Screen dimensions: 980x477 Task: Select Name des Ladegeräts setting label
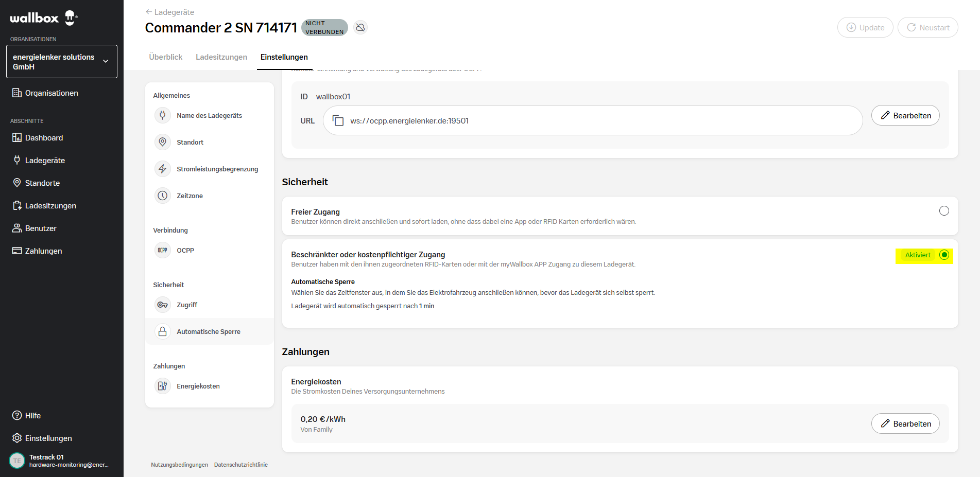[209, 116]
